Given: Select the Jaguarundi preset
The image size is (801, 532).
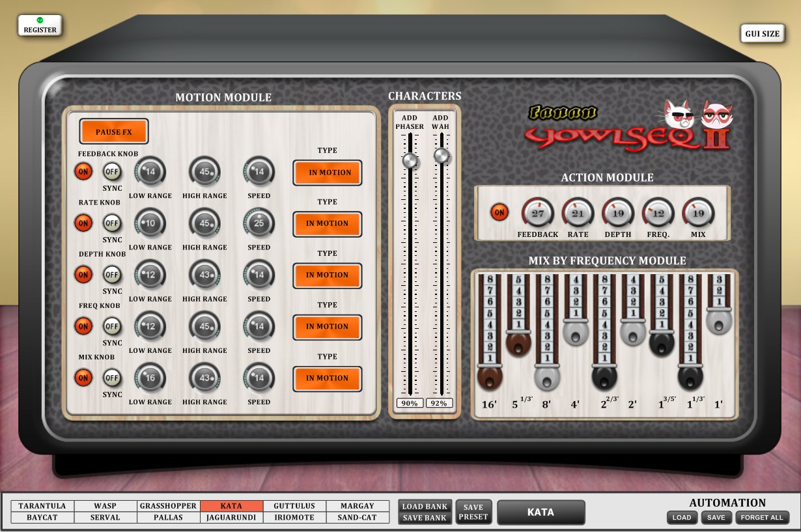Looking at the screenshot, I should [x=231, y=518].
